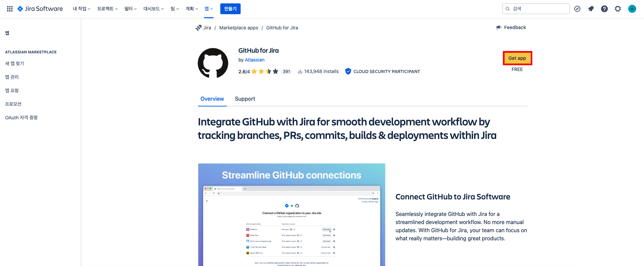Click the 143,948 installs text
Viewport: 644px width, 266px height.
321,71
